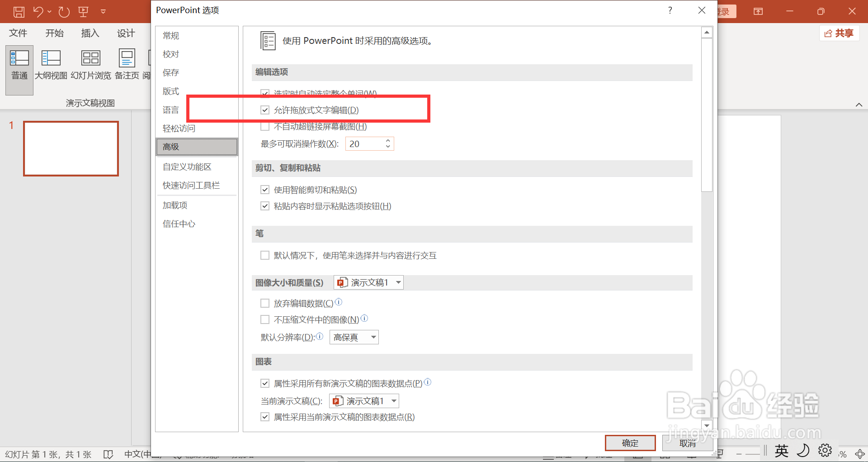
Task: Click IME 英 language indicator
Action: pos(781,451)
